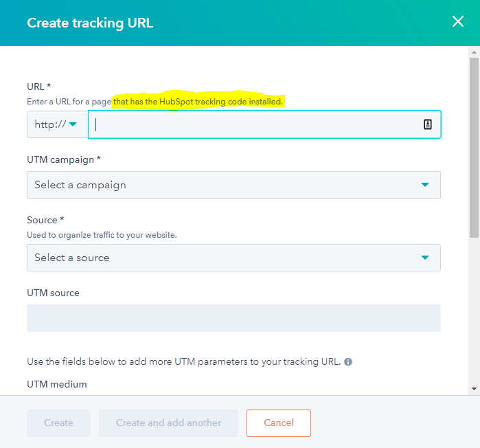
Task: Click the disabled UTM source field
Action: pos(233,318)
